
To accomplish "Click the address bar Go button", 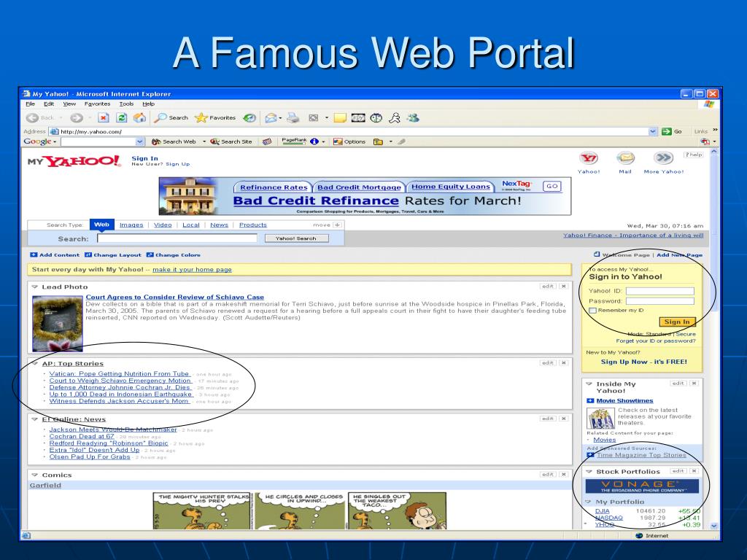I will pyautogui.click(x=672, y=131).
